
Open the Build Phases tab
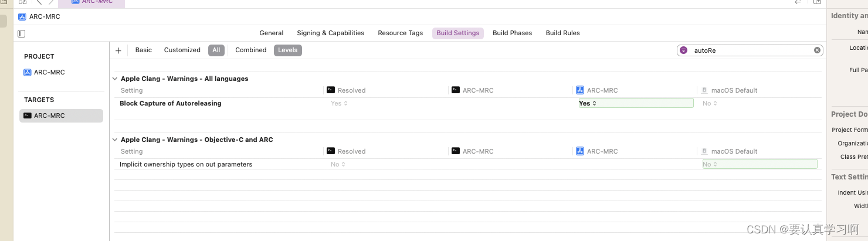[x=512, y=33]
